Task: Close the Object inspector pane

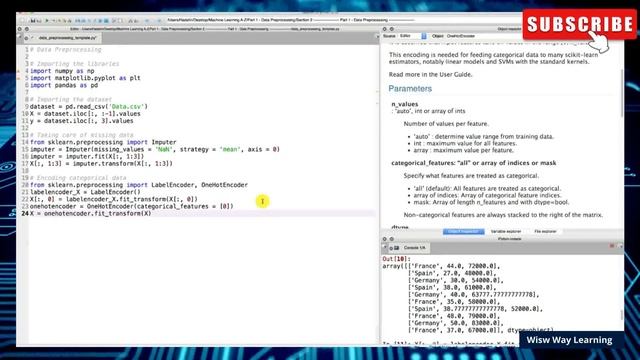Action: (x=384, y=29)
